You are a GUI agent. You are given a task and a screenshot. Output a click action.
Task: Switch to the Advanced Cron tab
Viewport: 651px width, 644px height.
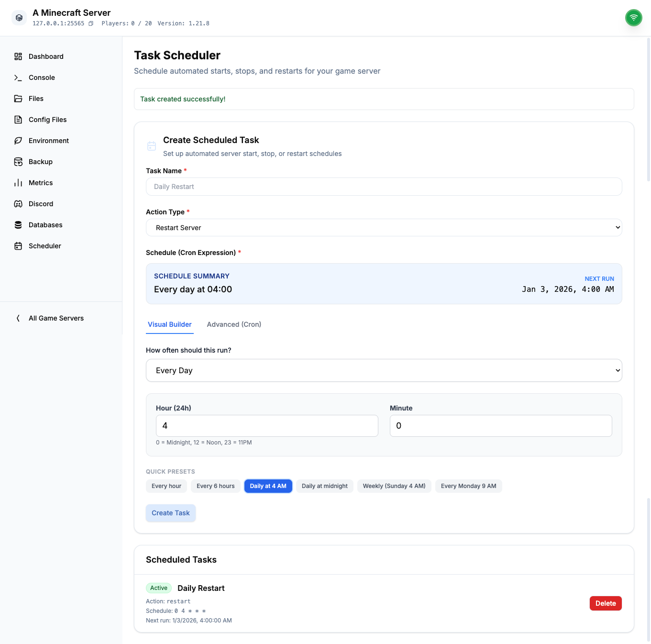234,324
